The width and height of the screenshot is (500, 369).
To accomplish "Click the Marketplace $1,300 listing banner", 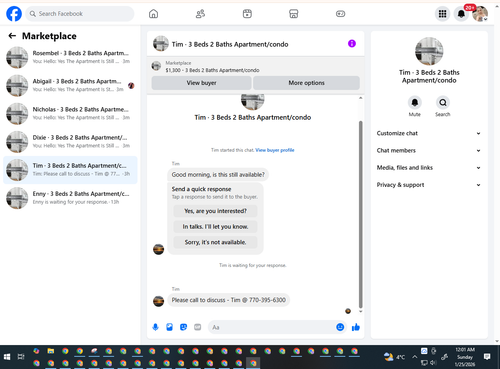I will coord(255,66).
